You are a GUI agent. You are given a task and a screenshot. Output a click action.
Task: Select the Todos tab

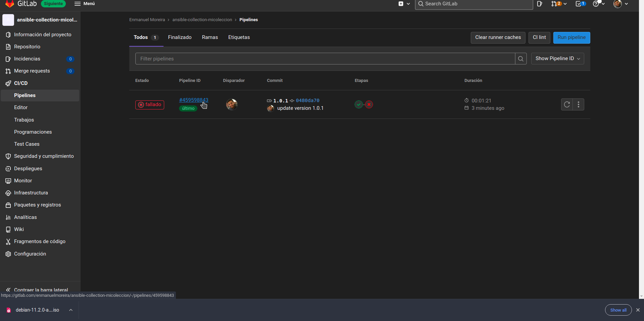pos(146,37)
